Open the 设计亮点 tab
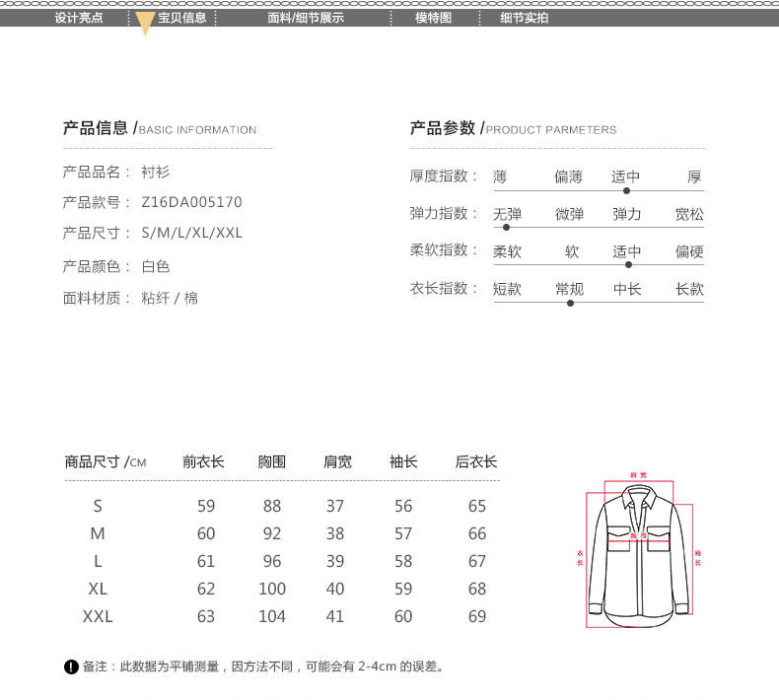Screen dimensions: 779x700 (x=79, y=18)
